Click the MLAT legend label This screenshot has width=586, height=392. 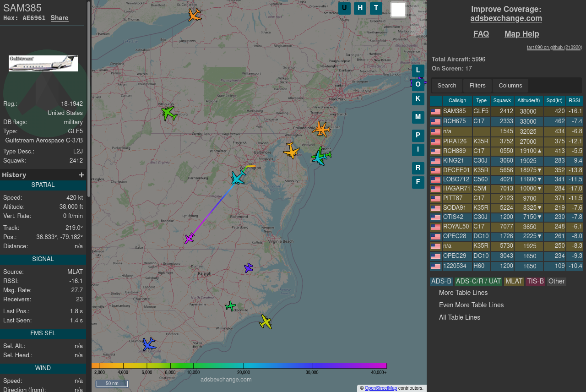514,282
